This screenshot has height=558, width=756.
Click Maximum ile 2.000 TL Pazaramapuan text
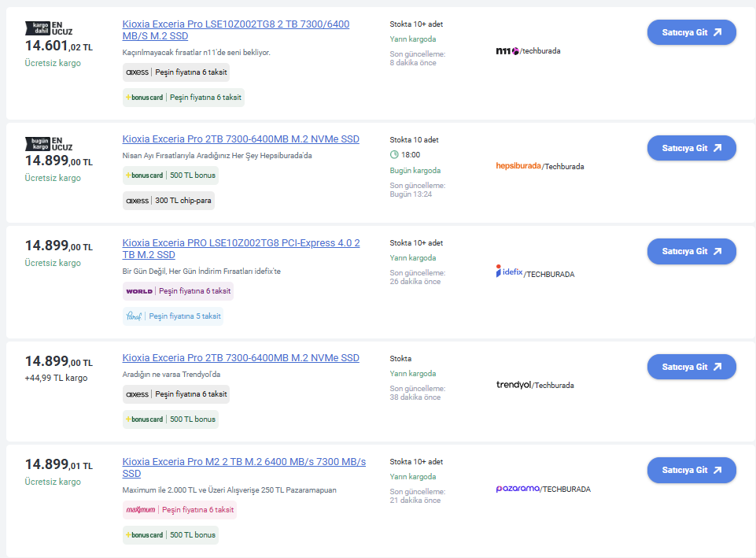click(x=230, y=490)
